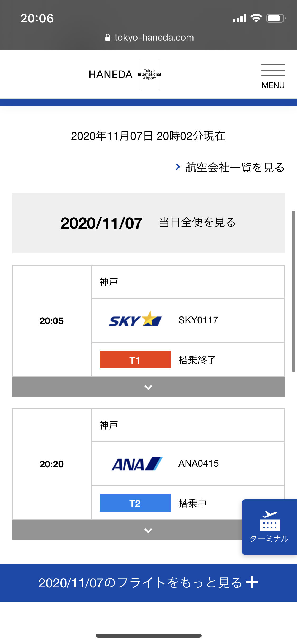Expand details for the 20:05 Skymark flight

pos(148,387)
